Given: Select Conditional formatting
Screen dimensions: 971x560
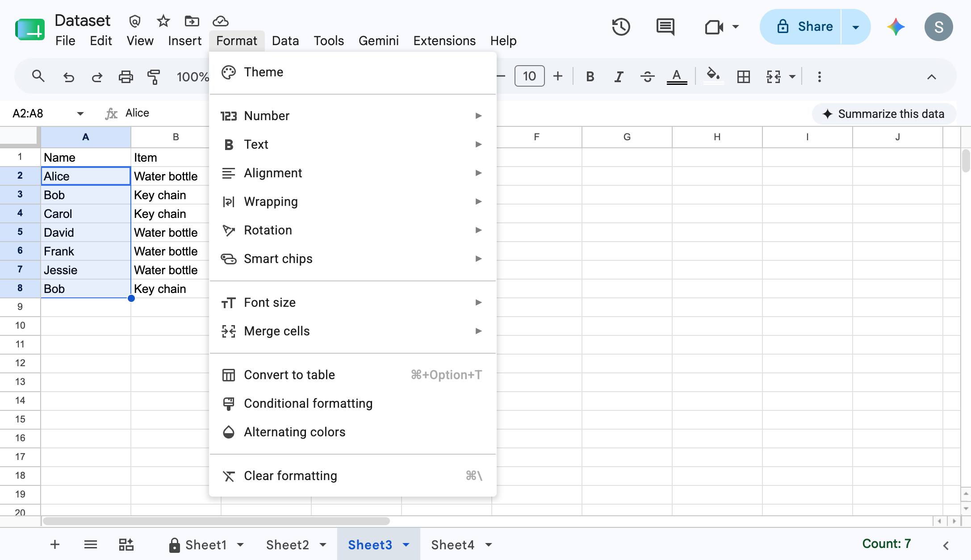Looking at the screenshot, I should [x=353, y=403].
